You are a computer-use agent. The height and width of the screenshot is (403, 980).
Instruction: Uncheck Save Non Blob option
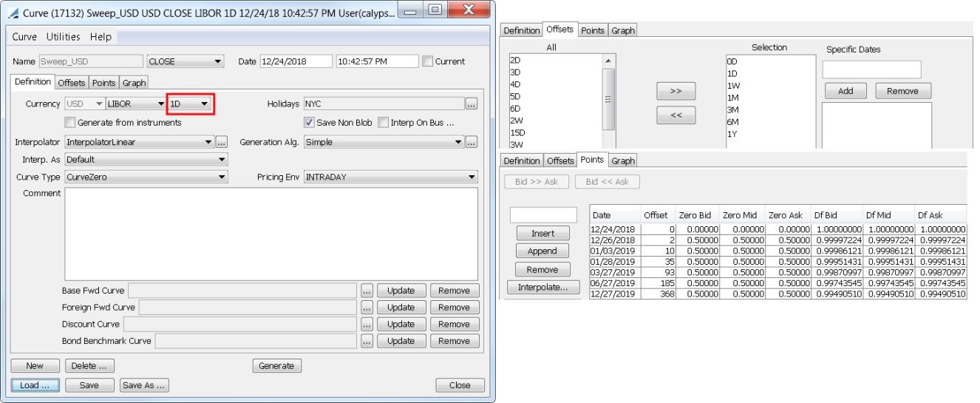pyautogui.click(x=310, y=122)
